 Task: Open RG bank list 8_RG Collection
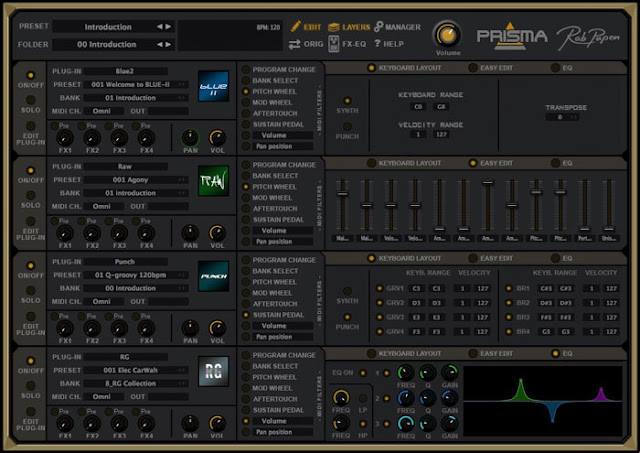coord(136,383)
